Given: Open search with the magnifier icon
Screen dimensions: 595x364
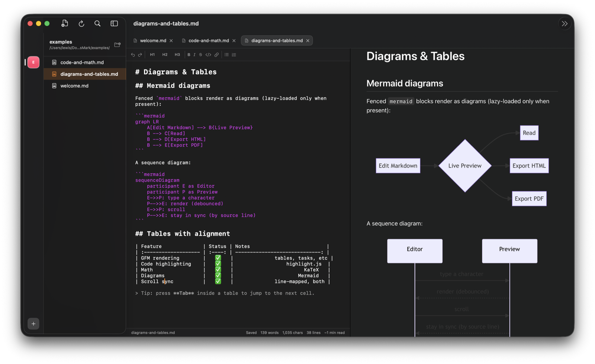Looking at the screenshot, I should [97, 23].
